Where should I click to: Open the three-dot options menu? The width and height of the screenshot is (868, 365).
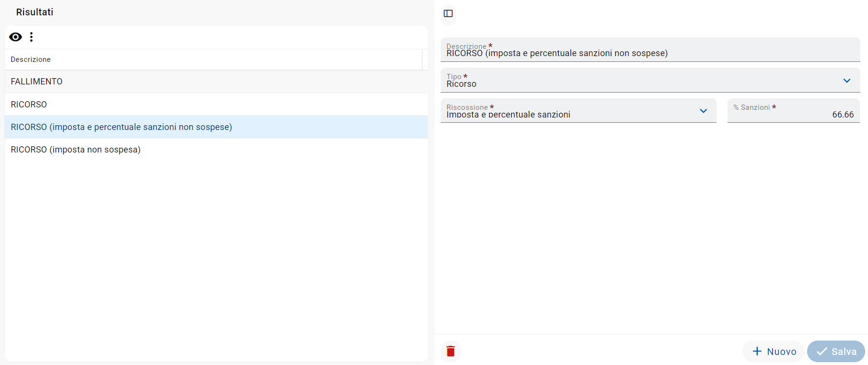pyautogui.click(x=31, y=37)
